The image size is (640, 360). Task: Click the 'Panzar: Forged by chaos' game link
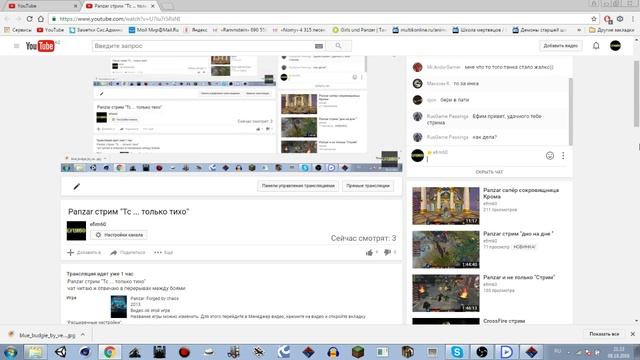pos(155,298)
